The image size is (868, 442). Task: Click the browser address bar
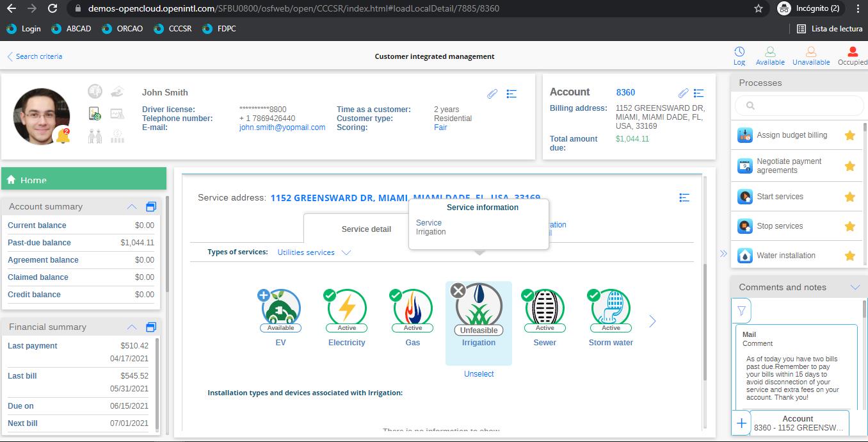pos(410,8)
